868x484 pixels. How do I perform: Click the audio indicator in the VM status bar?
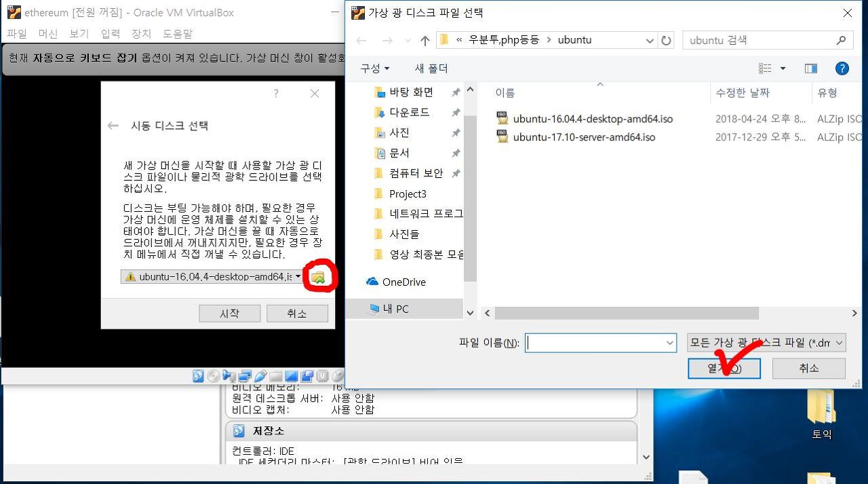click(x=229, y=376)
